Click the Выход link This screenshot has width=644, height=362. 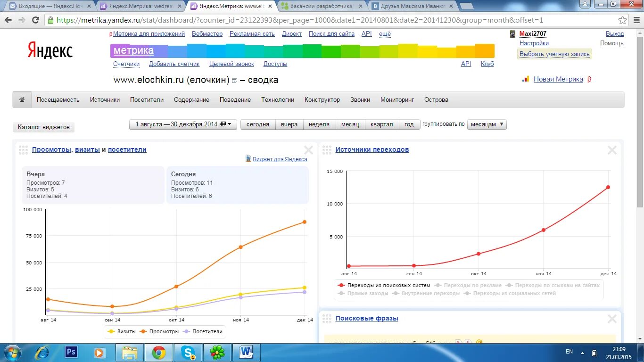pos(615,34)
